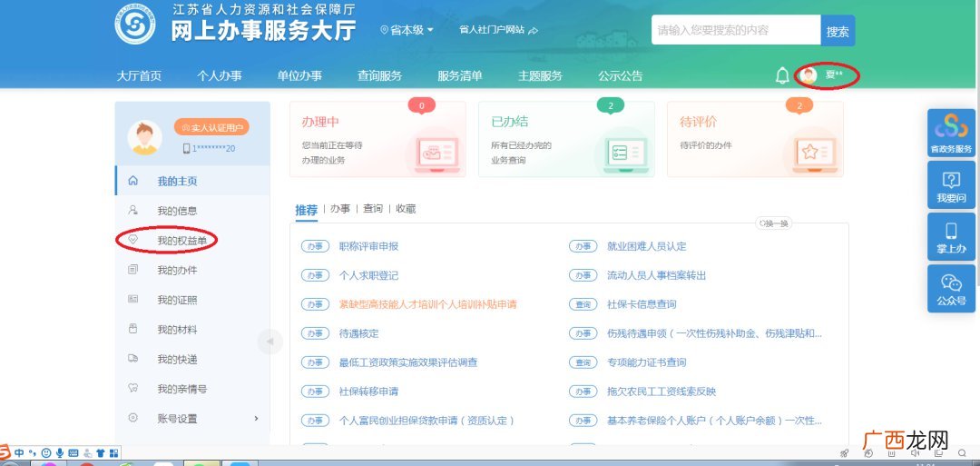Go to 大厅首页 in navigation
Screen dimensions: 980x466
tap(139, 76)
